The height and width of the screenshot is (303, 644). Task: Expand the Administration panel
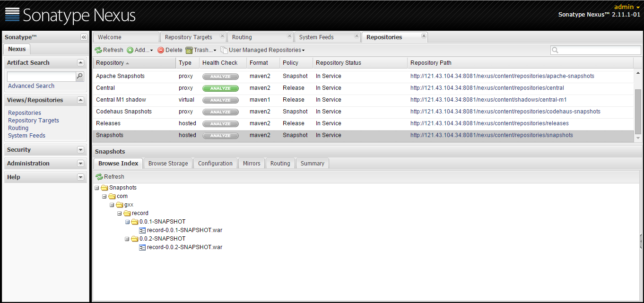click(80, 163)
